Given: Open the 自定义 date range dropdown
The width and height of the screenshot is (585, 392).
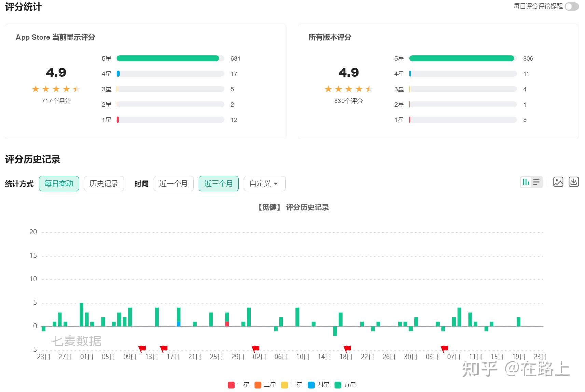Looking at the screenshot, I should click(x=265, y=184).
